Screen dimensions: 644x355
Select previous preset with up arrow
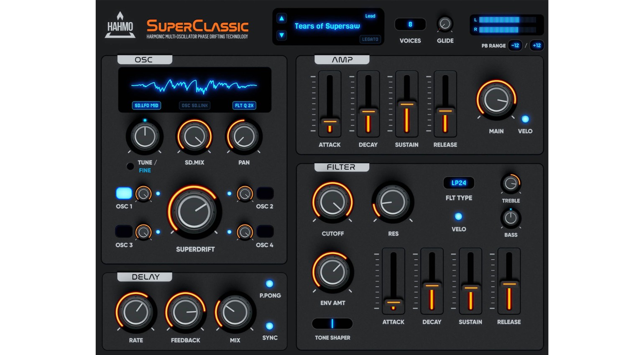281,18
